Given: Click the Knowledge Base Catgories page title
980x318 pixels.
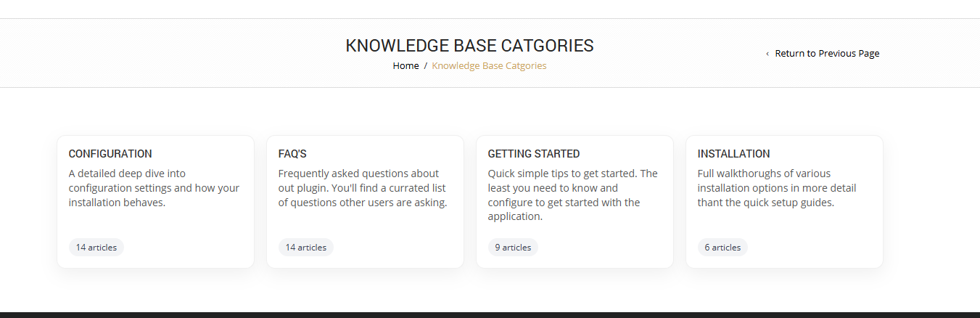Looking at the screenshot, I should [469, 46].
